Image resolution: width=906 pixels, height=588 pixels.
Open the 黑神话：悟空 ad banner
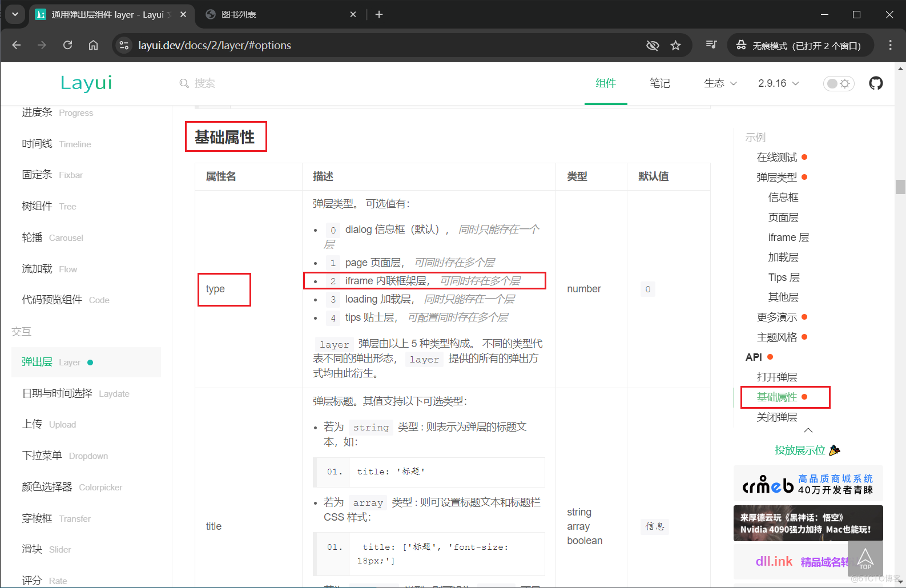808,523
